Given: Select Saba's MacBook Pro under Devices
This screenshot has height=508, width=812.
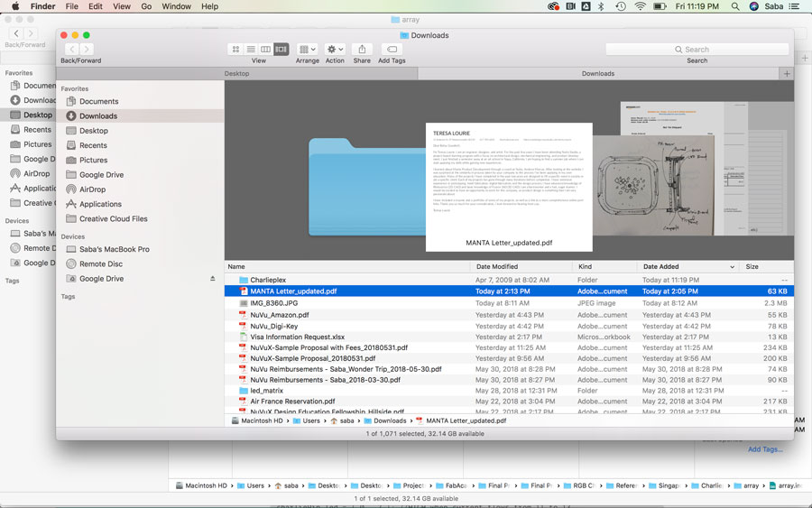Looking at the screenshot, I should coord(140,249).
